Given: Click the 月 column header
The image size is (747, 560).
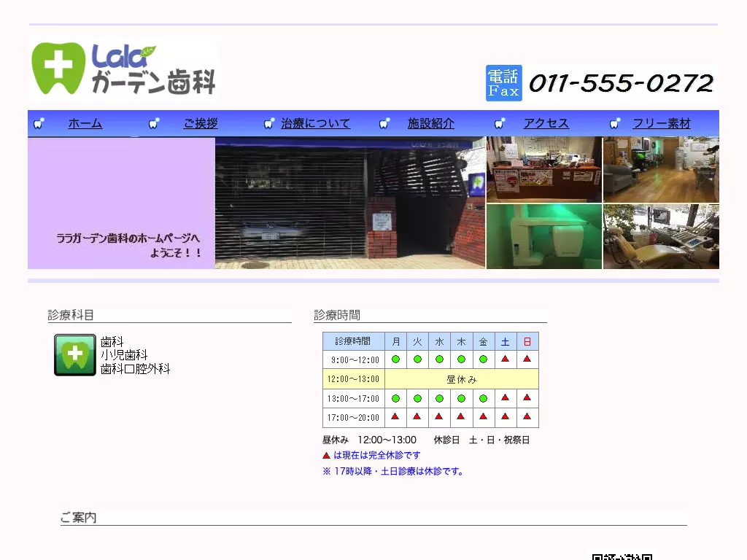Looking at the screenshot, I should [396, 341].
